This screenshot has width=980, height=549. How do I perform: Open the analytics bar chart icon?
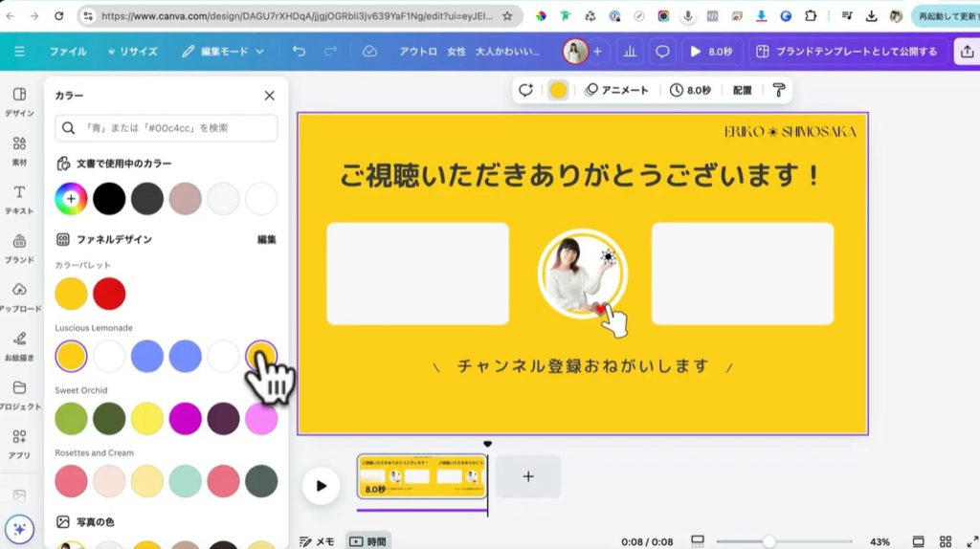(630, 52)
